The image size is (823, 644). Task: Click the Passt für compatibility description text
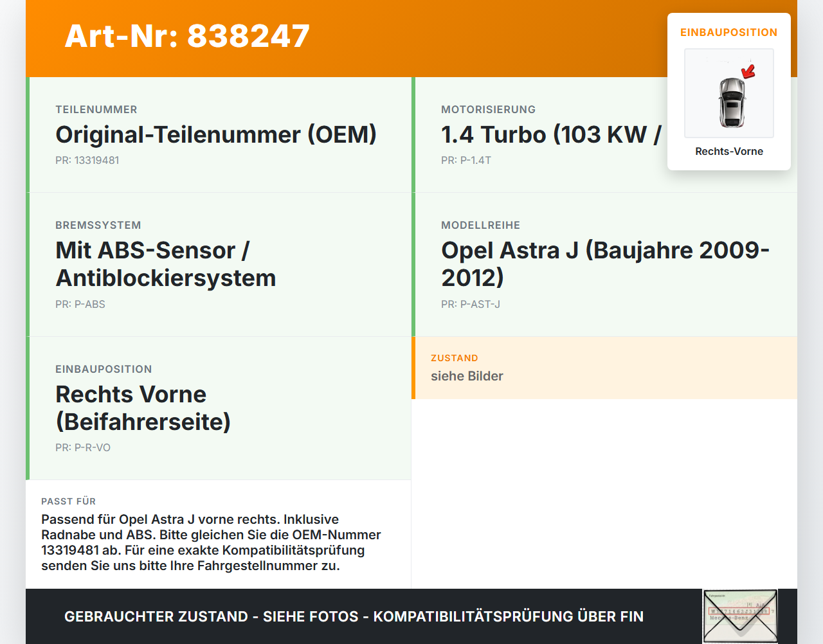[x=211, y=542]
